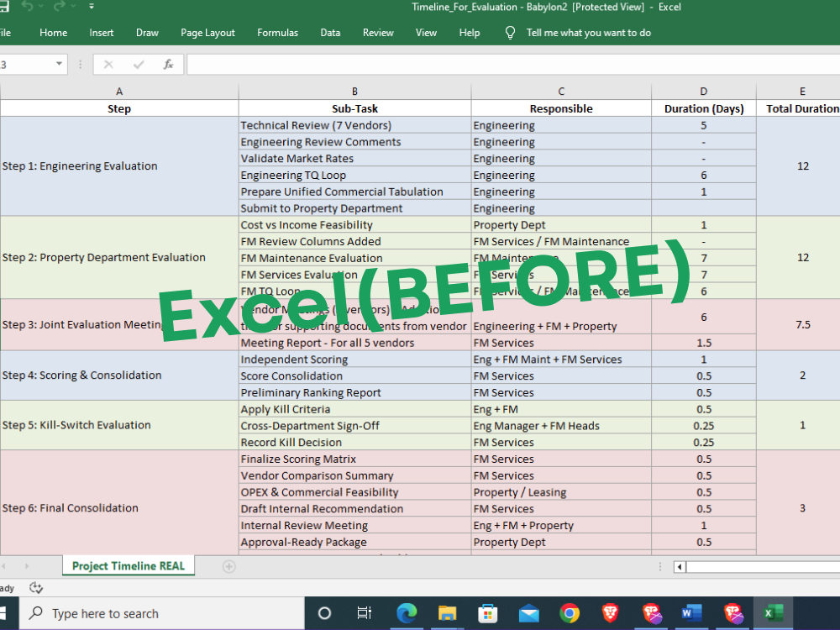Select column C header
Screen dimensions: 840x630
[561, 92]
